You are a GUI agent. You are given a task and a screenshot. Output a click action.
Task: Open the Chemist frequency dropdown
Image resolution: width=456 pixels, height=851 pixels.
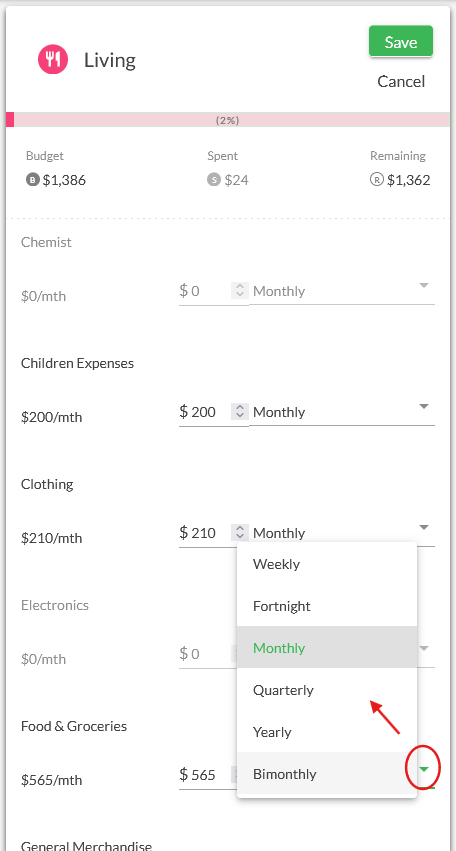pos(341,291)
